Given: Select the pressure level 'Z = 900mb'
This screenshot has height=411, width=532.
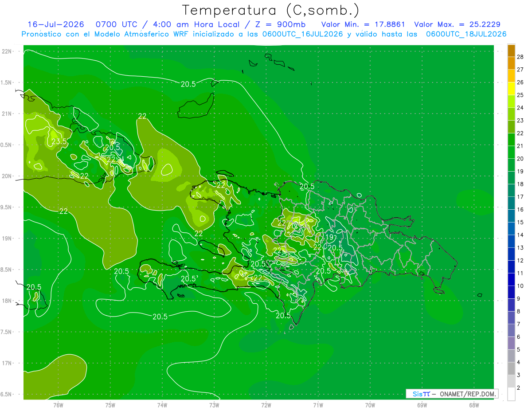Looking at the screenshot, I should [x=281, y=24].
